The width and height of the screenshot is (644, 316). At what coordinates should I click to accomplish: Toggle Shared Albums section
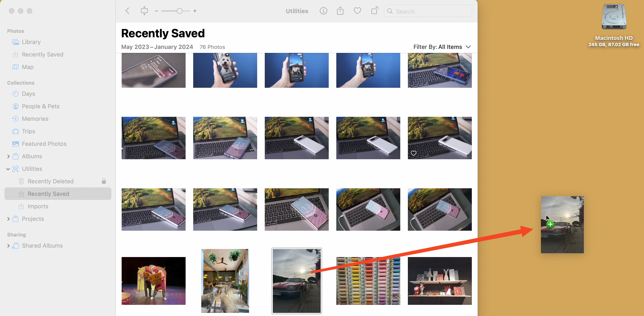pyautogui.click(x=9, y=245)
